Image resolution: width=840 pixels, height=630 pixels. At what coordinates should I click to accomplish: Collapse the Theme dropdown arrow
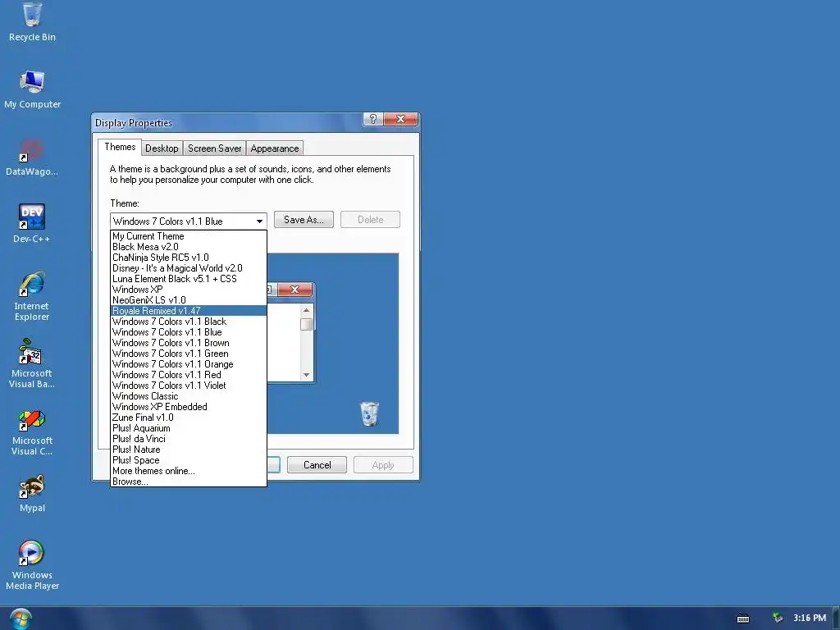pos(259,221)
